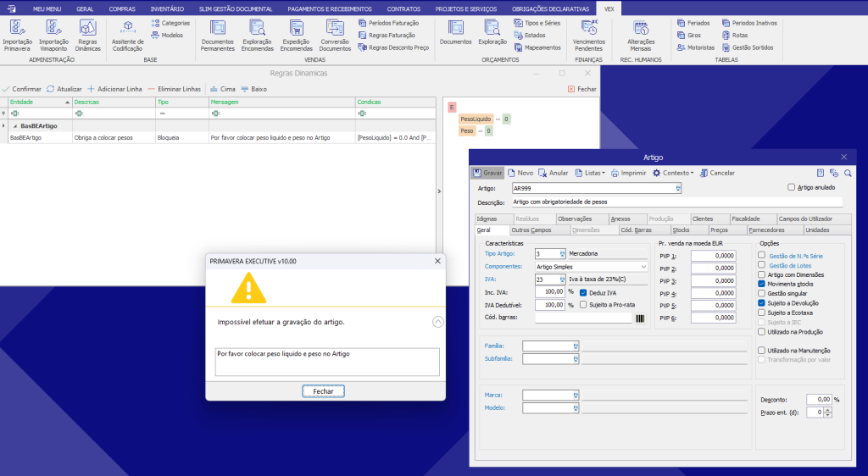Screen dimensions: 868x476
Task: Open Rotas table
Action: click(735, 35)
